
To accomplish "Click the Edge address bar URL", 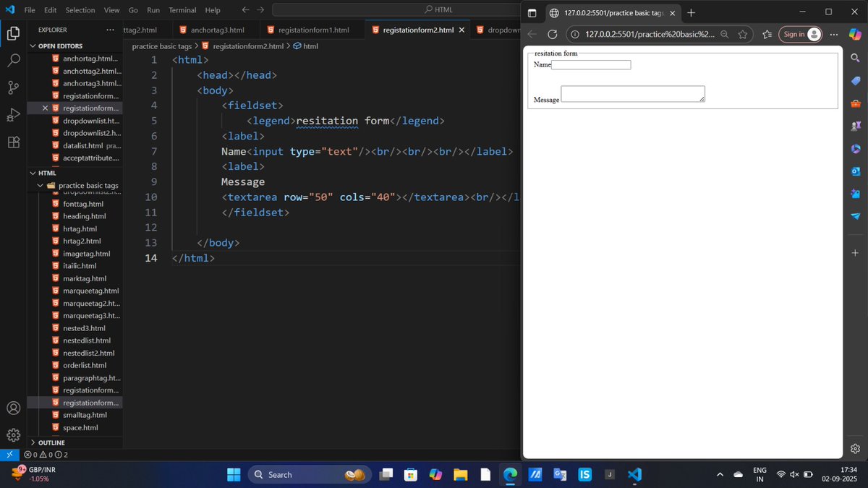I will (x=650, y=34).
